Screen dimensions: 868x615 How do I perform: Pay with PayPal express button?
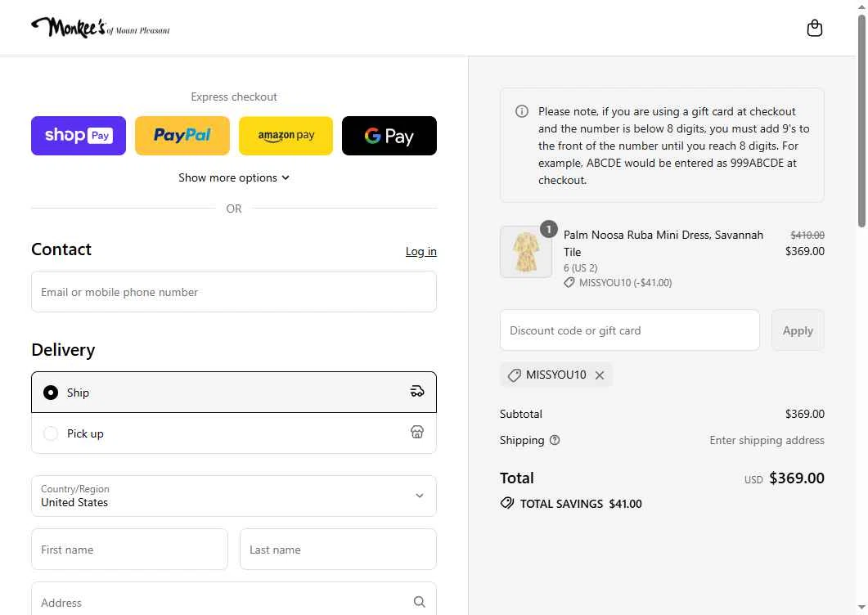pos(182,136)
